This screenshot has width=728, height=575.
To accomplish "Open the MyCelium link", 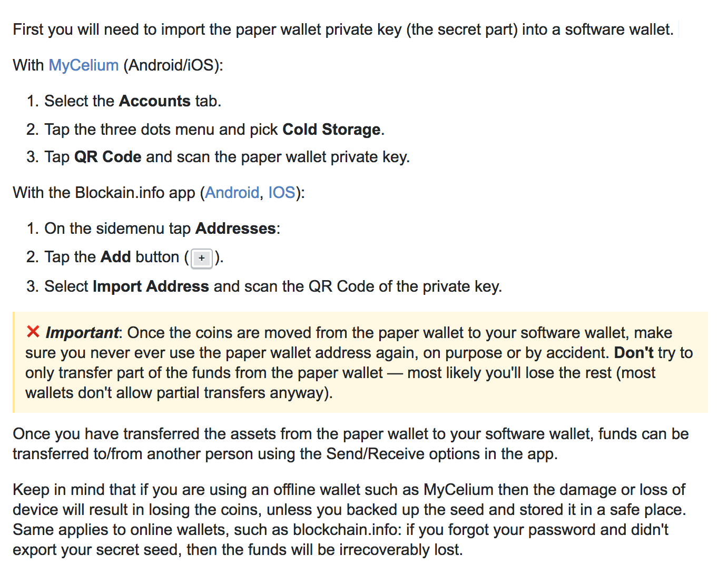I will pos(83,65).
